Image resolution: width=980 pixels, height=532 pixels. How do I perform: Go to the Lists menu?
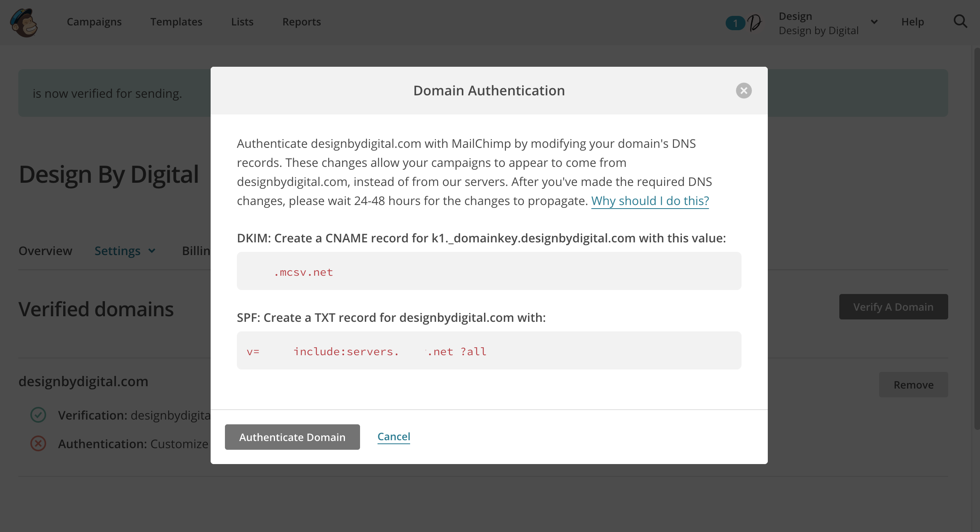pos(242,22)
